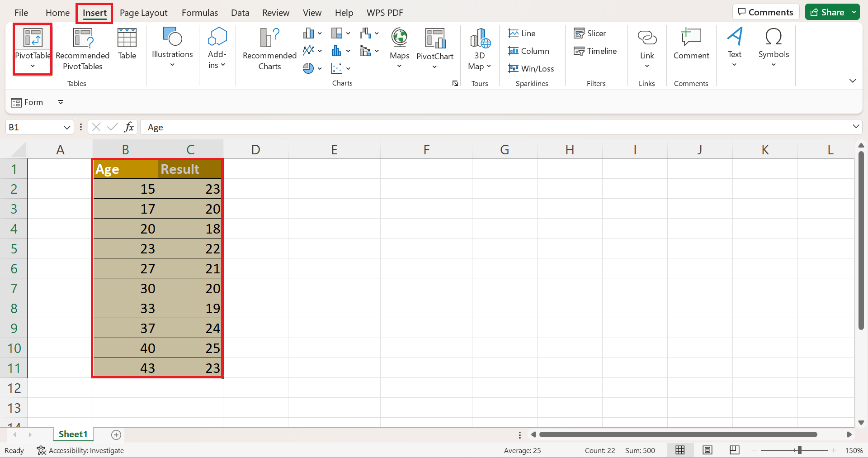Click the zoom slider handle

pos(799,450)
